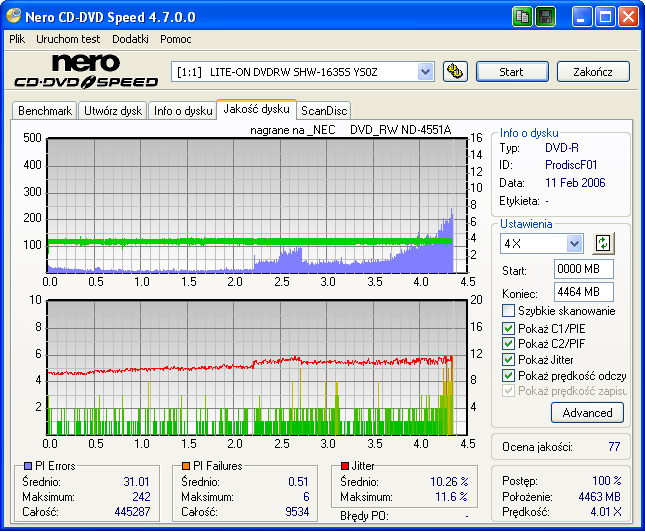The image size is (645, 531).
Task: Click Prędkość value 4.01 X
Action: (x=606, y=512)
